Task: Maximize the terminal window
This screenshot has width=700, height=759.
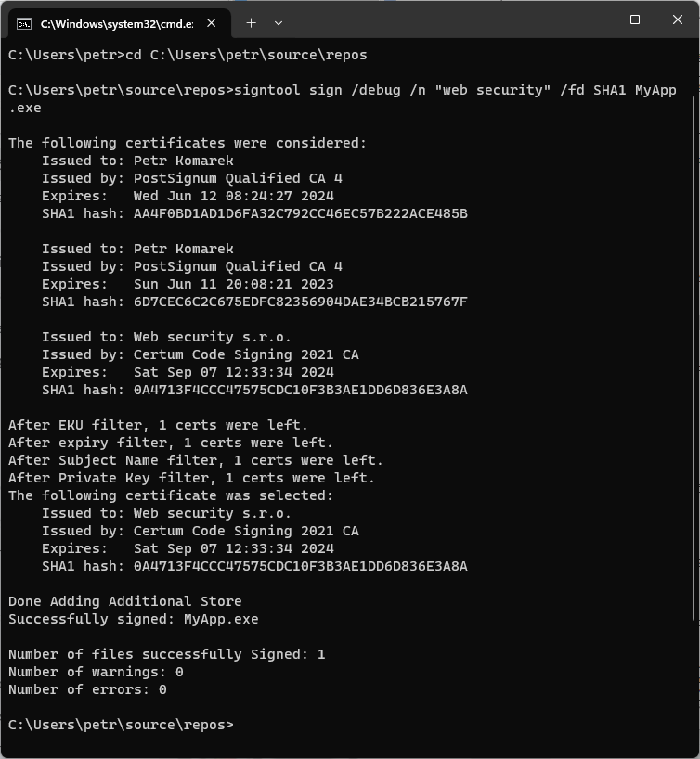Action: click(635, 19)
